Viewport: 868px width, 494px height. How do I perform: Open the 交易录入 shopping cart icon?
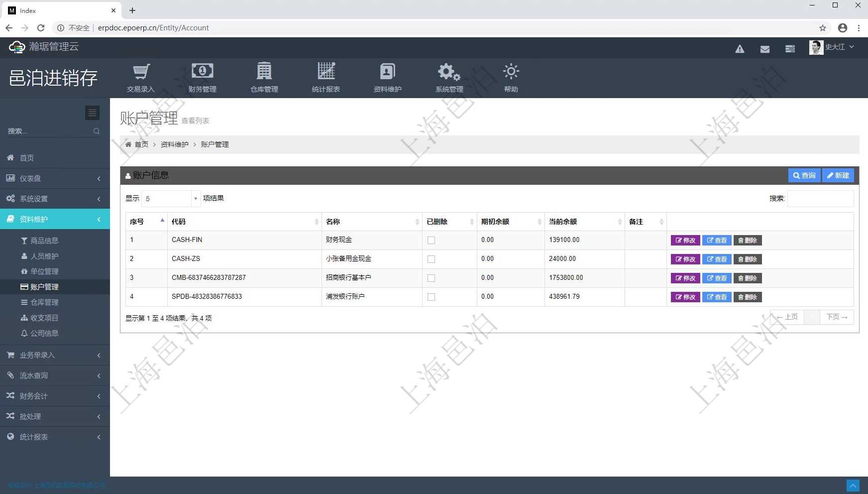[x=141, y=72]
